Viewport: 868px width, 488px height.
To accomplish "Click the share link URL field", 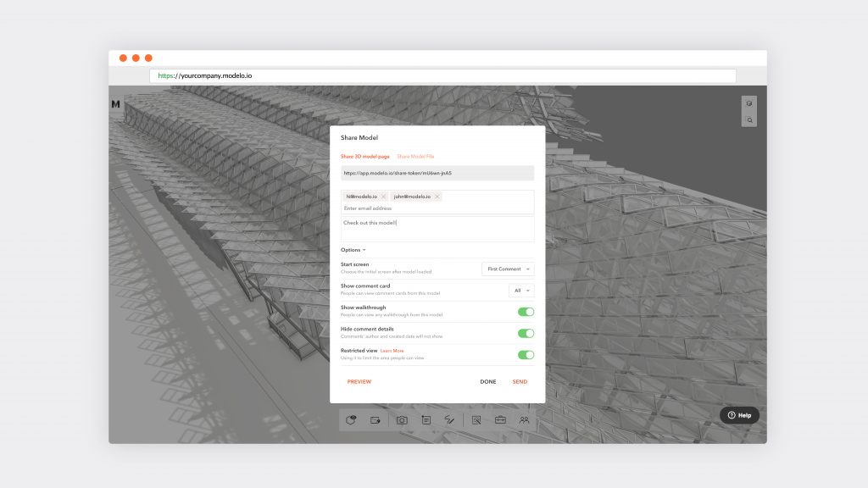I will (x=437, y=173).
